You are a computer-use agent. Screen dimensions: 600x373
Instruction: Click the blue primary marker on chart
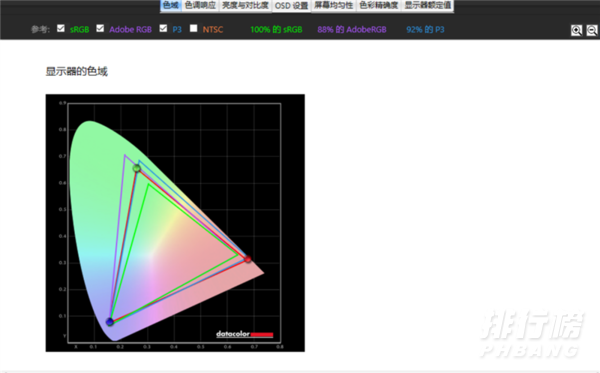pyautogui.click(x=110, y=322)
